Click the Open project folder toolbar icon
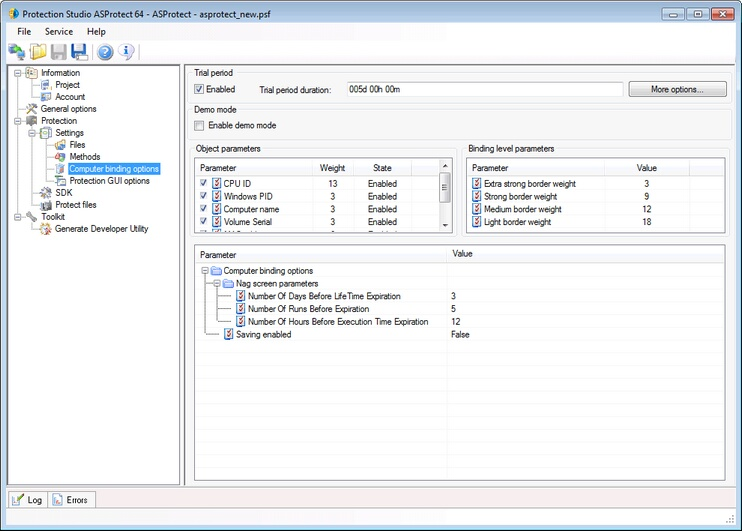This screenshot has height=531, width=742. 38,52
